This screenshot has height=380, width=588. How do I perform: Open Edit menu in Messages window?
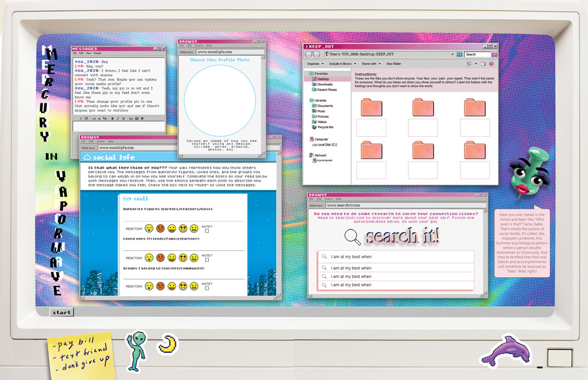81,53
